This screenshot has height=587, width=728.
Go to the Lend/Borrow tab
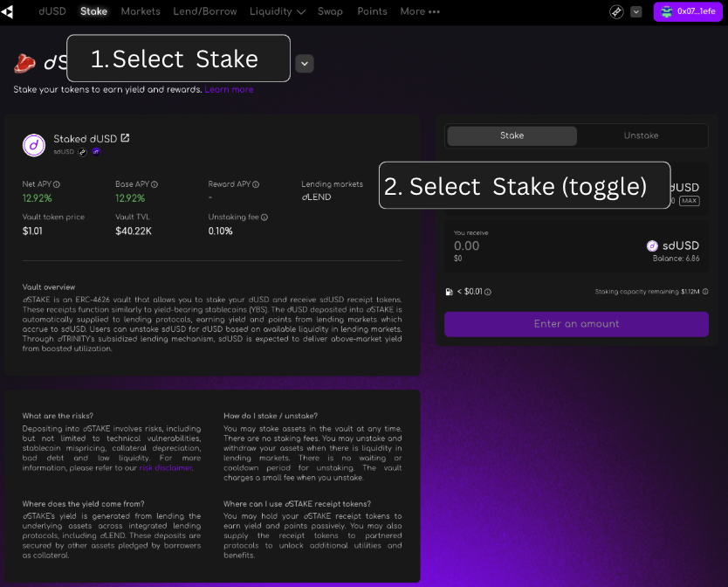205,12
